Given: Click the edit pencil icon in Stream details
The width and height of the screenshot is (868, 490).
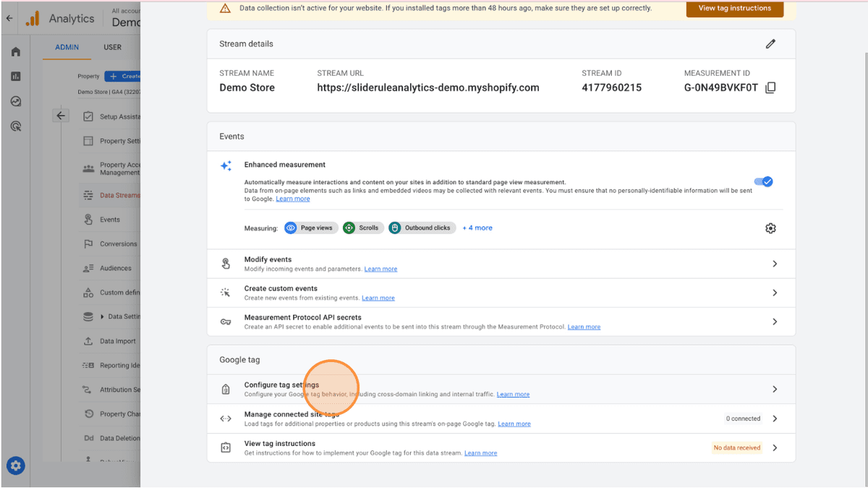Looking at the screenshot, I should 770,44.
